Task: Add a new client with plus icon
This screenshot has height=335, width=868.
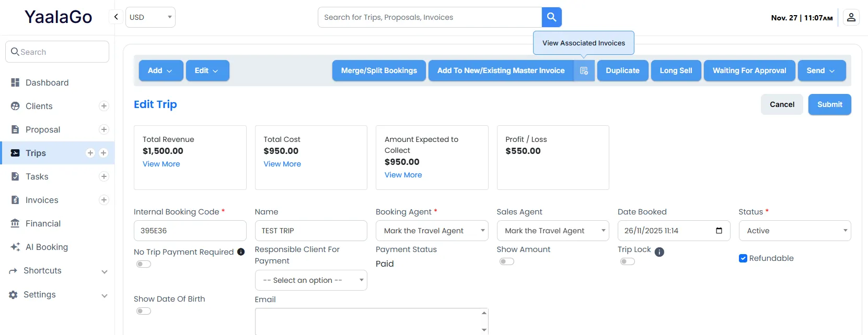Action: coord(104,106)
